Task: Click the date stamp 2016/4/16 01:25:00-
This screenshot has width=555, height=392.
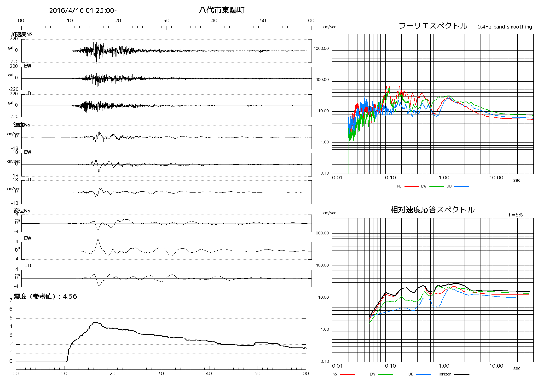Action: (x=83, y=10)
